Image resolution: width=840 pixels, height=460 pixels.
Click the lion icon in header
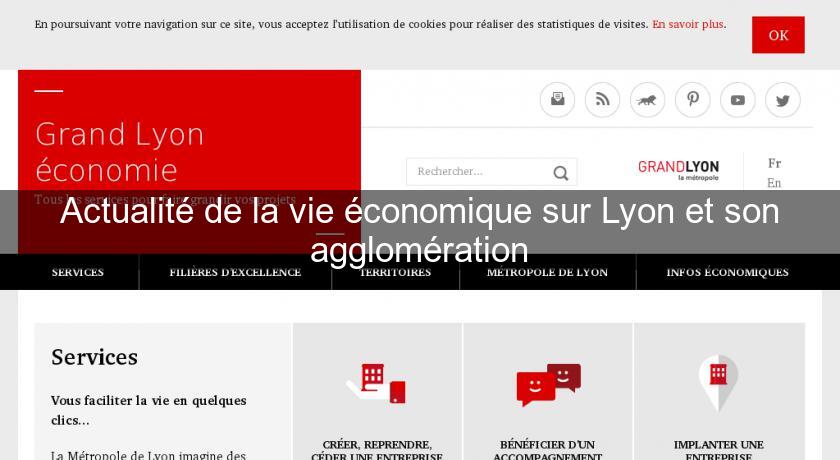tap(647, 100)
